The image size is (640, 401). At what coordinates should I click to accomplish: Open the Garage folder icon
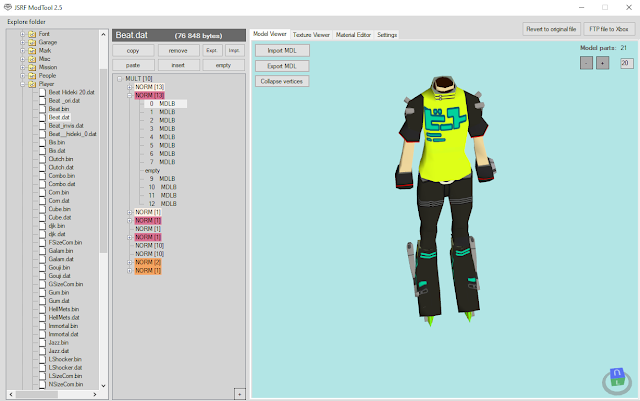tap(32, 42)
